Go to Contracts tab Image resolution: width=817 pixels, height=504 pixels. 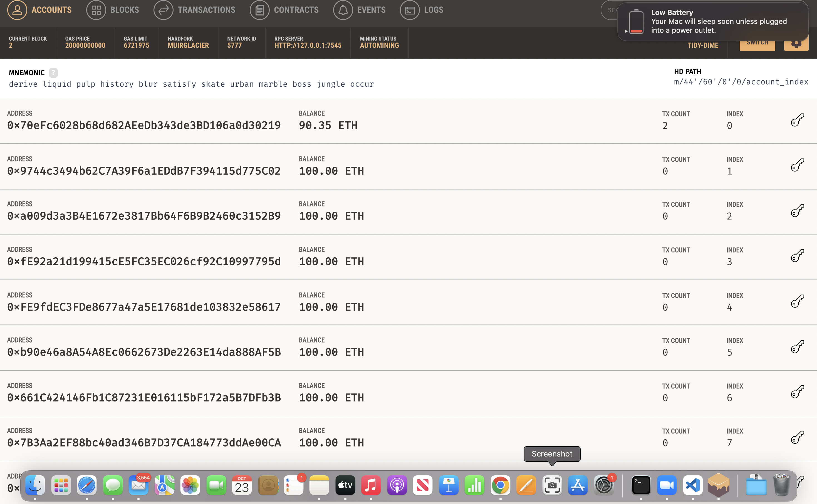click(x=284, y=10)
